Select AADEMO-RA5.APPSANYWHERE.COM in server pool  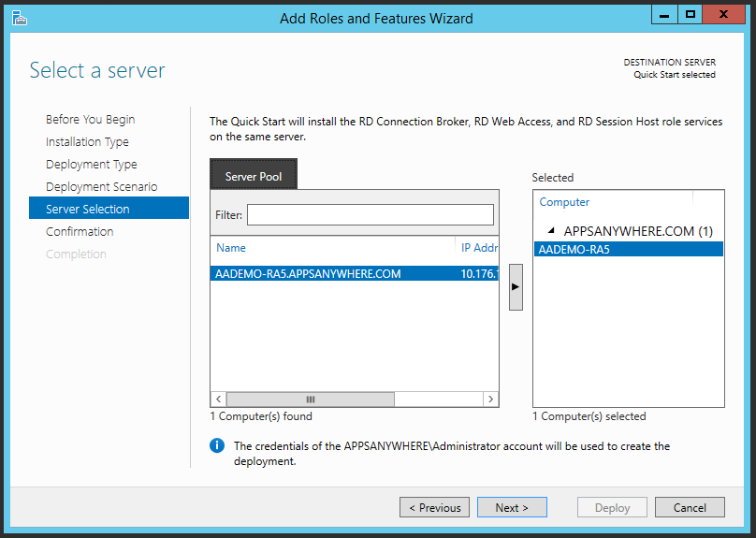(x=308, y=274)
